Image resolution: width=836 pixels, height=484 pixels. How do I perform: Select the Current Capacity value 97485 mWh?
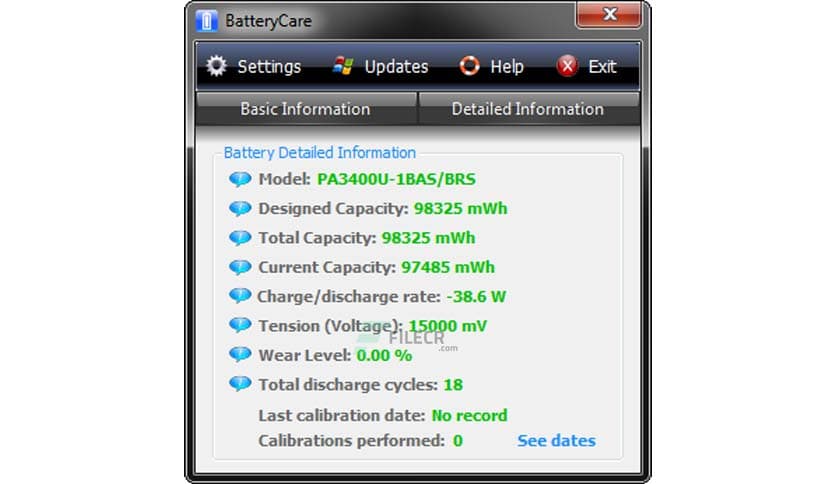[448, 267]
